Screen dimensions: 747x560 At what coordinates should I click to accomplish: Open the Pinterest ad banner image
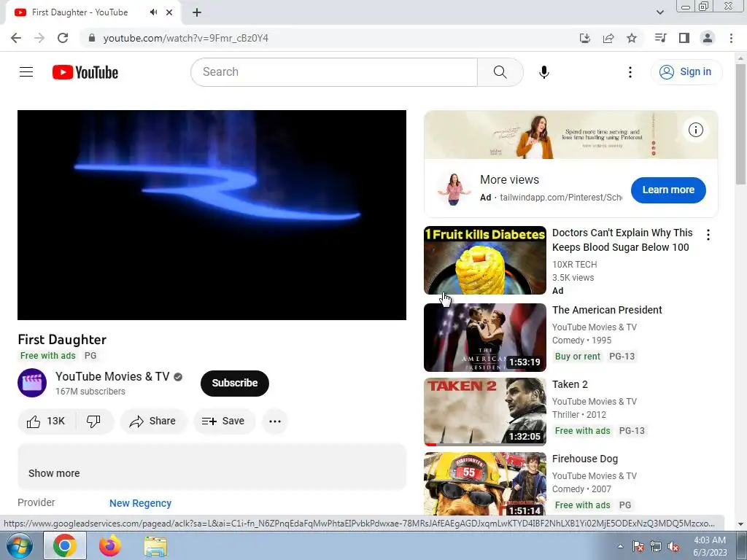(x=570, y=135)
